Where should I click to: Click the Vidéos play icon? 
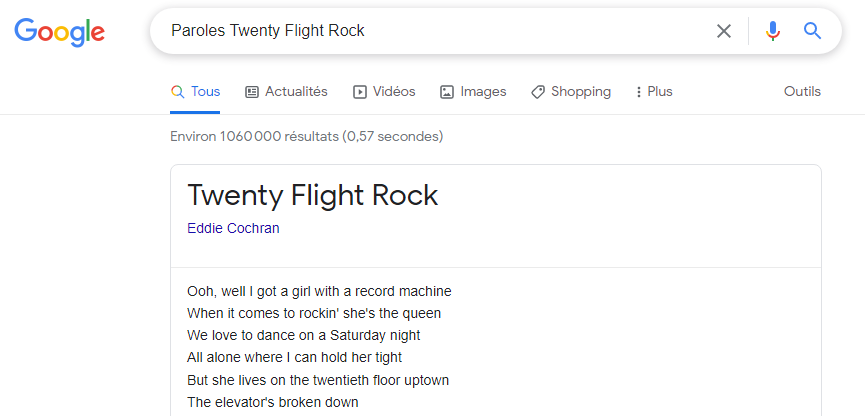[360, 92]
